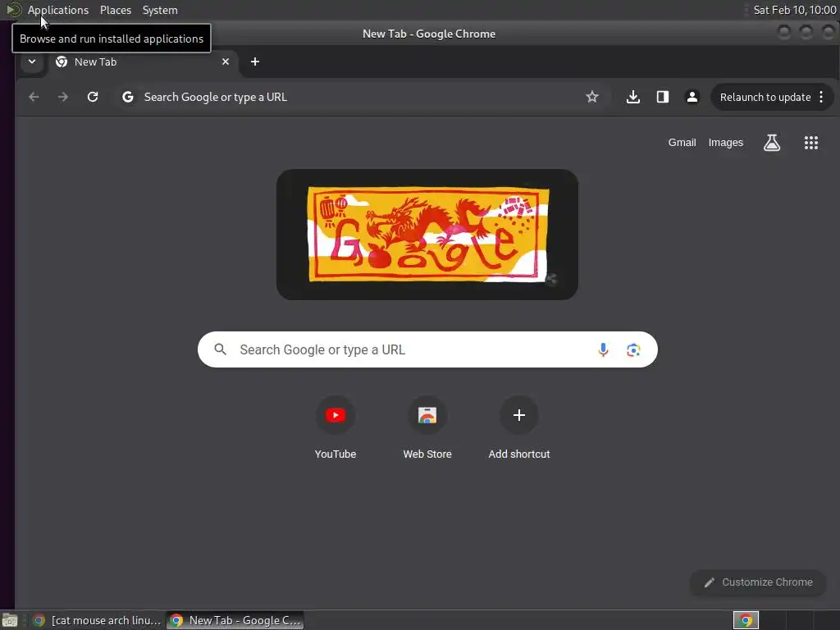
Task: Share the Google doodle
Action: pos(551,279)
